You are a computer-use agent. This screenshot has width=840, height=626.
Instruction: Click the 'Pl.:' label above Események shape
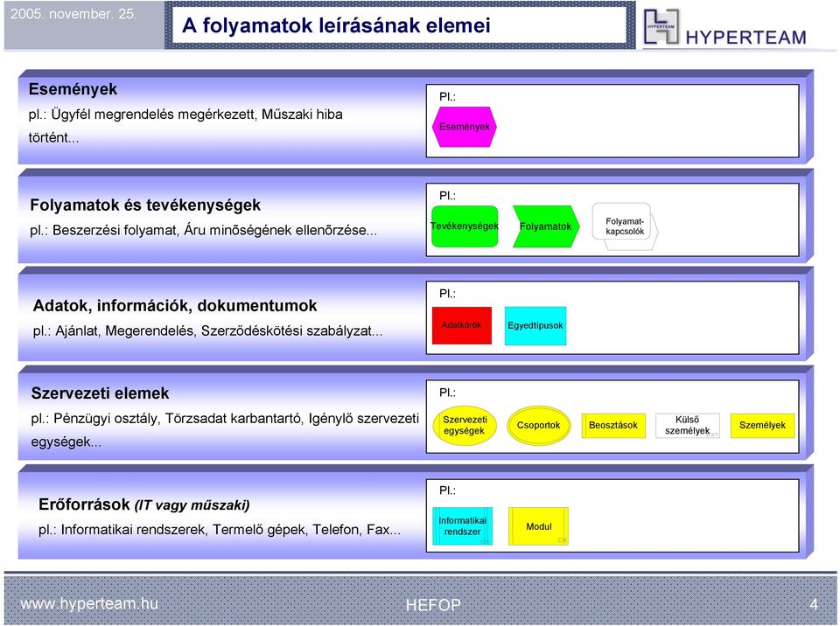447,97
